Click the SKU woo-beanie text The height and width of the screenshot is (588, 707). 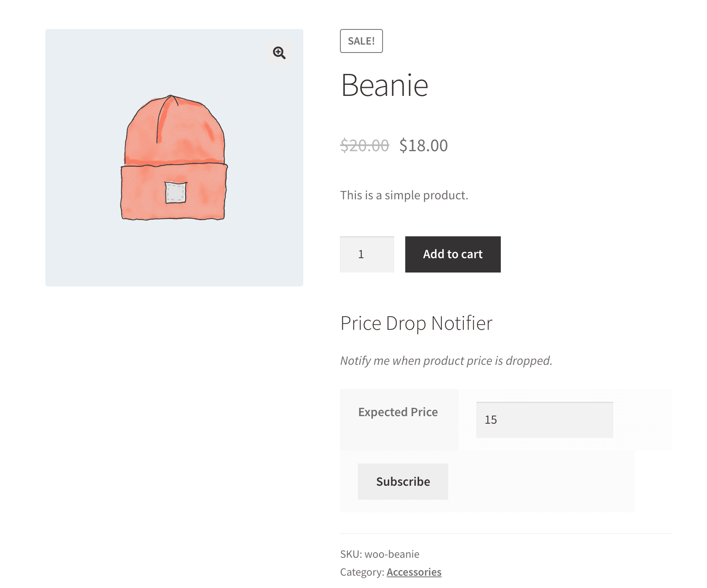[380, 554]
